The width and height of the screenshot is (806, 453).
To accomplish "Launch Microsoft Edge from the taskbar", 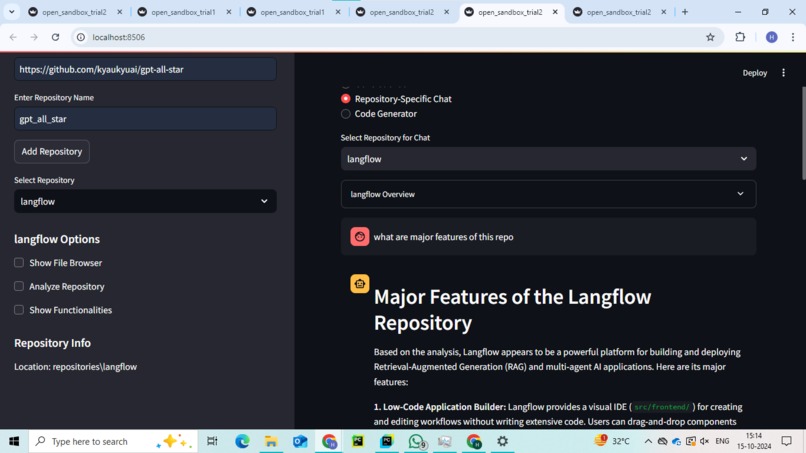I will [242, 441].
